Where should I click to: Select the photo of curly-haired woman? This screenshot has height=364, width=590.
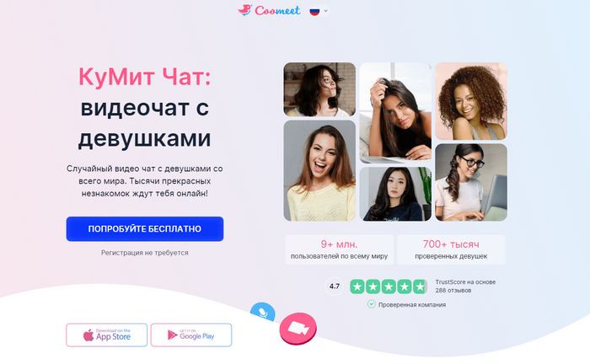[x=471, y=101]
